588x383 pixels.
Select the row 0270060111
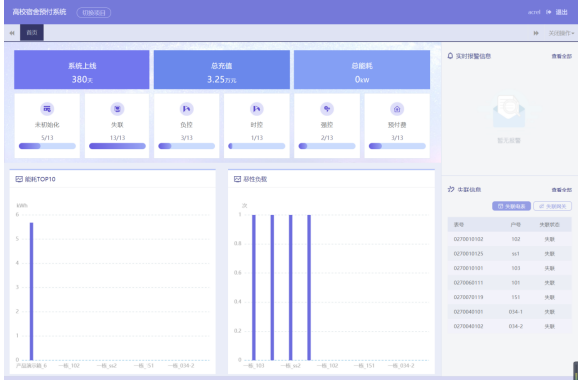coord(509,283)
